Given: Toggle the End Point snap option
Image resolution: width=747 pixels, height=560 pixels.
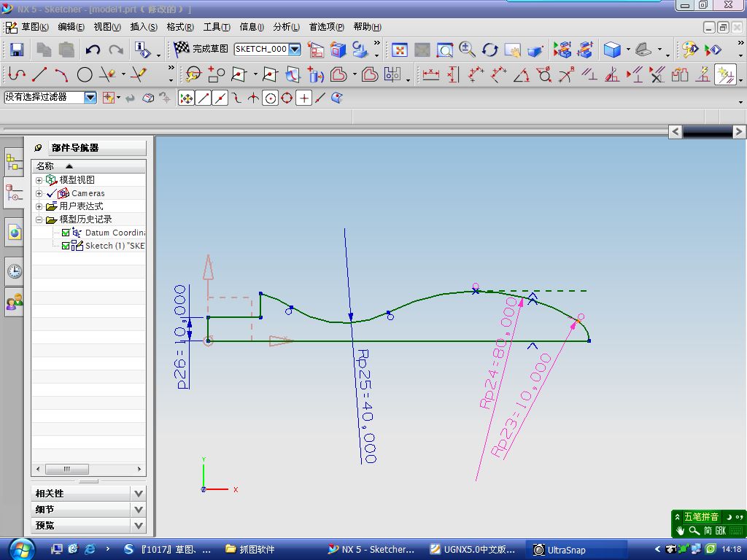Looking at the screenshot, I should (x=204, y=98).
